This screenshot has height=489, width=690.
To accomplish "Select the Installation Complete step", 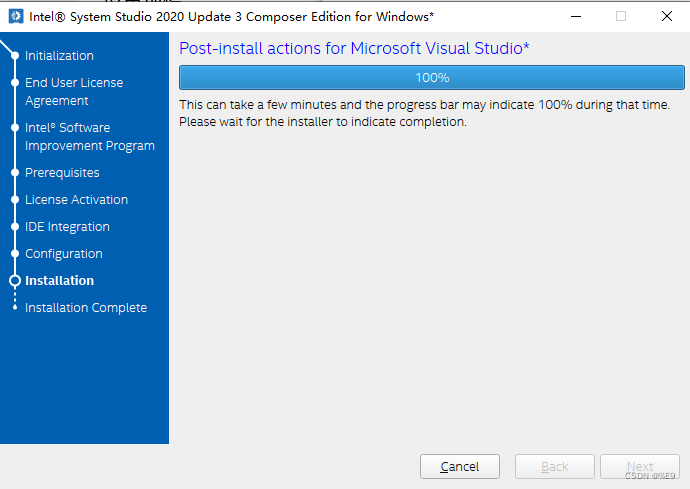I will pos(85,308).
